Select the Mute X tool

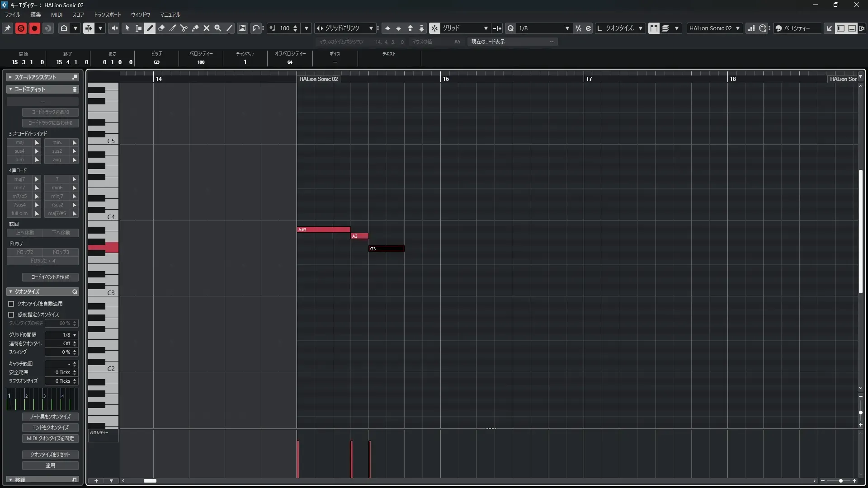[x=207, y=28]
